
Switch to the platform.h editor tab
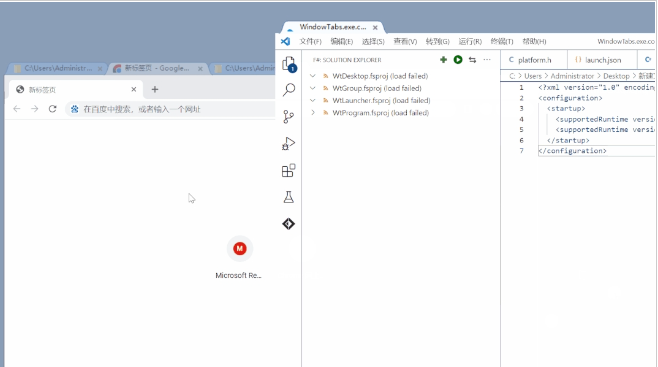click(x=534, y=60)
